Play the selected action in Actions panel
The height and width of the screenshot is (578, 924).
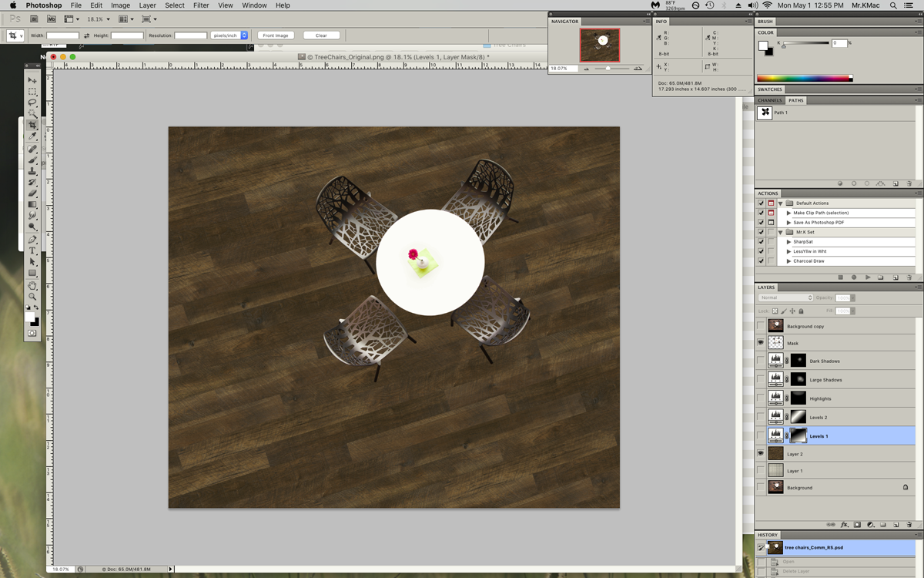[x=868, y=277]
